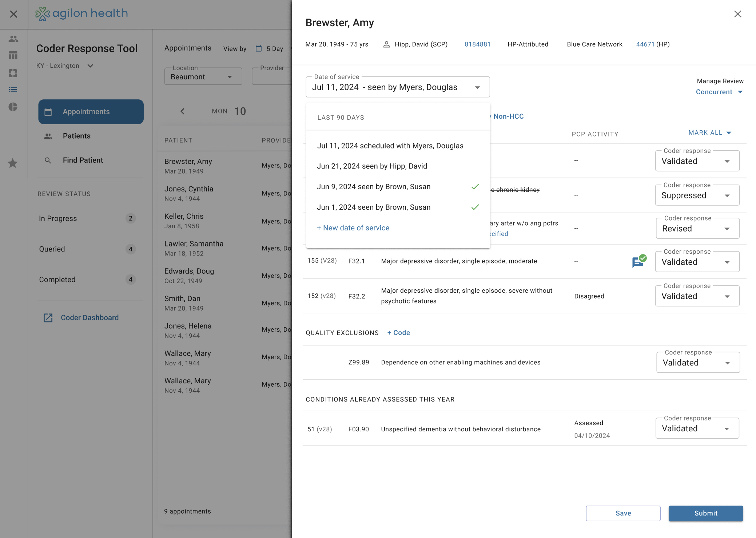Click the Disagreed PCP activity on F32.2 row
This screenshot has height=538, width=756.
(589, 296)
